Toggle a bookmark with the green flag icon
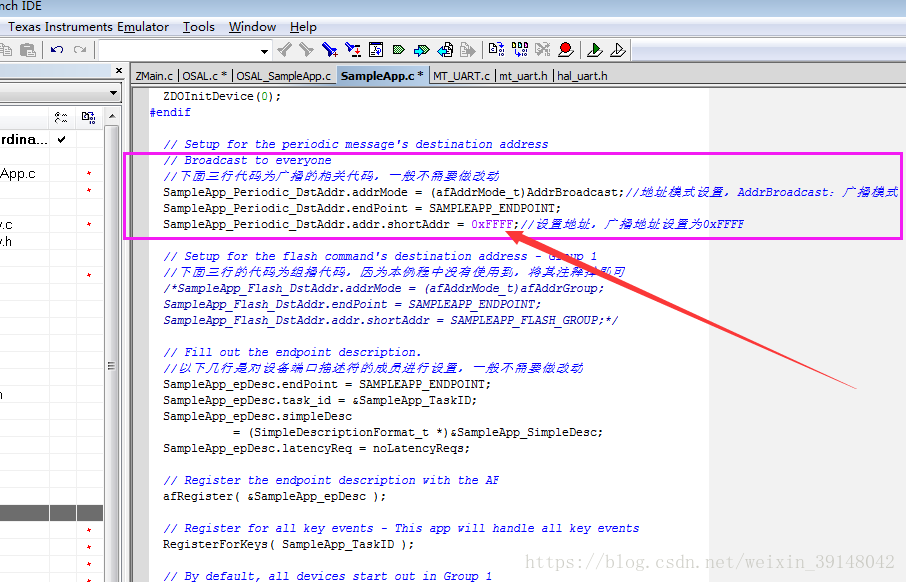 click(399, 50)
